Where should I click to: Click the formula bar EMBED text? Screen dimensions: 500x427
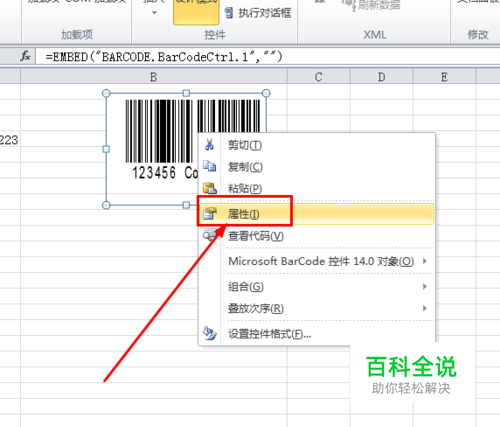tap(164, 57)
